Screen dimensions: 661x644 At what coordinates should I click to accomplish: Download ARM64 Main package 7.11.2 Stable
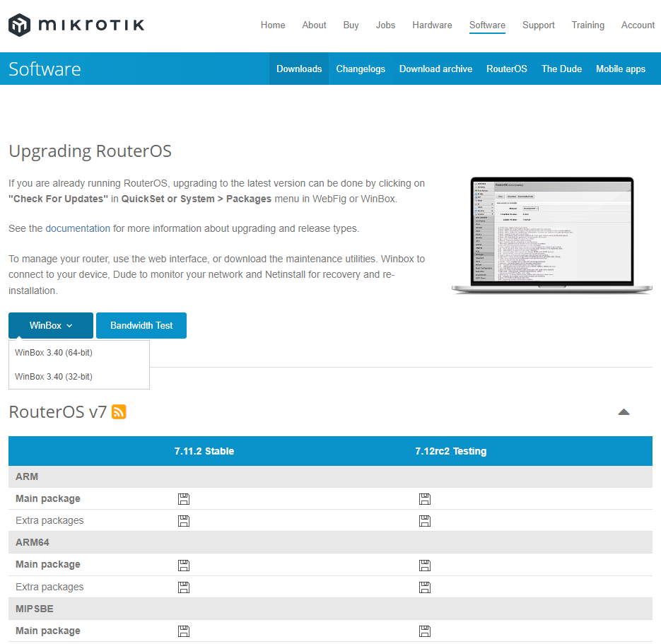click(184, 566)
